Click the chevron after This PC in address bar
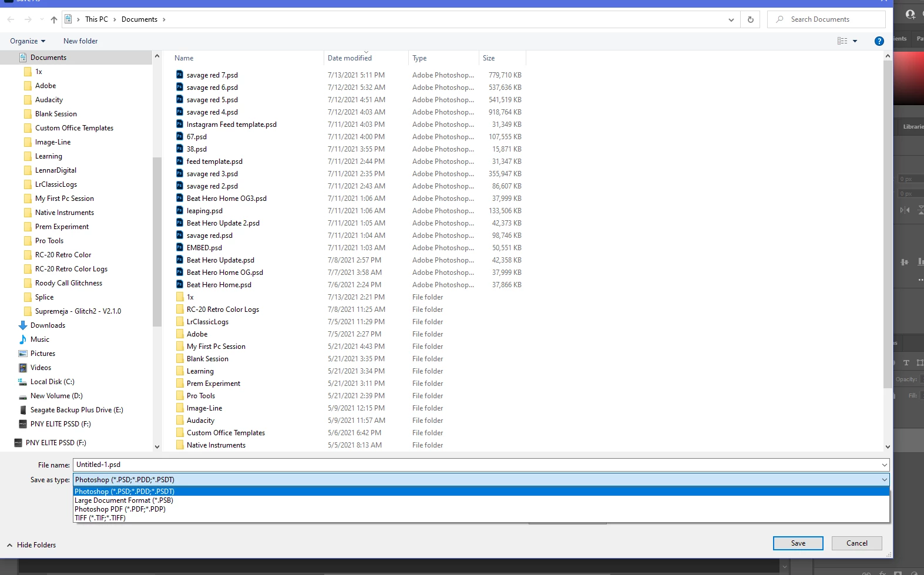 pos(115,19)
